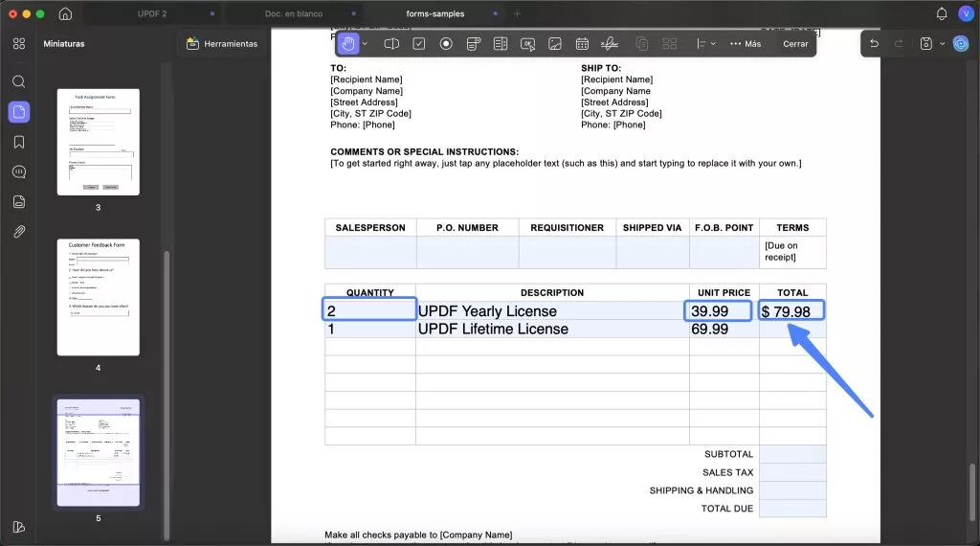Open the UPDF AI assistant icon

(961, 43)
